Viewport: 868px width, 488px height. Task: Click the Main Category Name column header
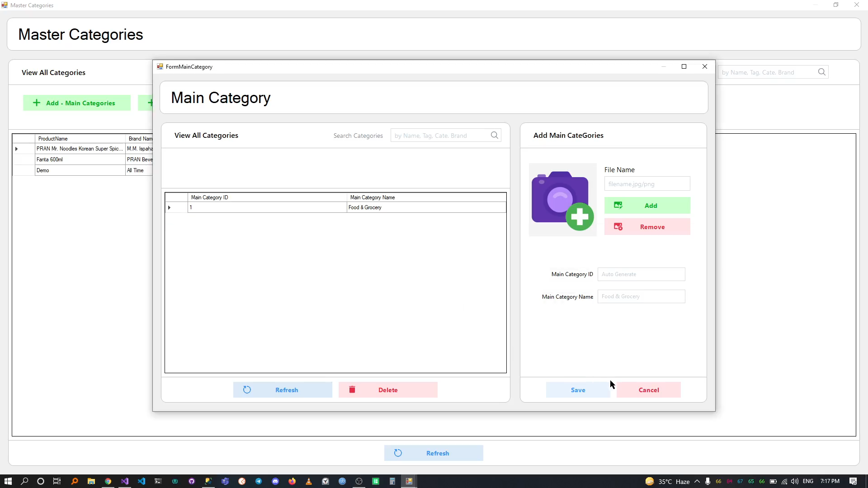coord(426,197)
